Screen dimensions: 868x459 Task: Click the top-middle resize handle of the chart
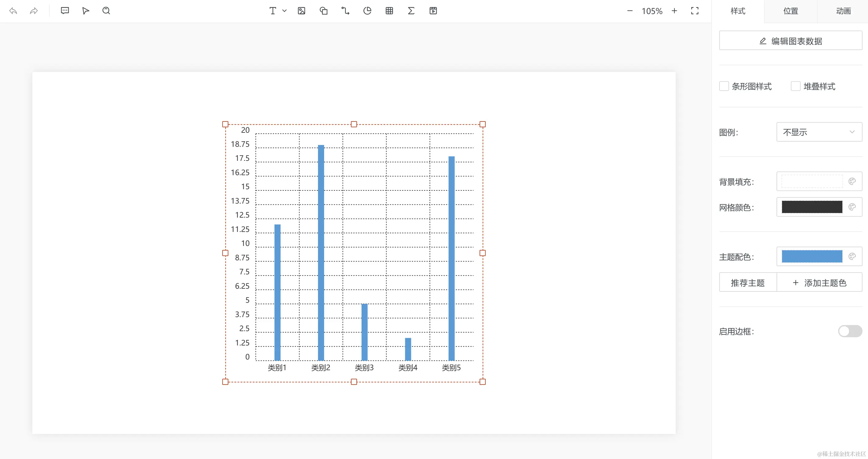354,125
